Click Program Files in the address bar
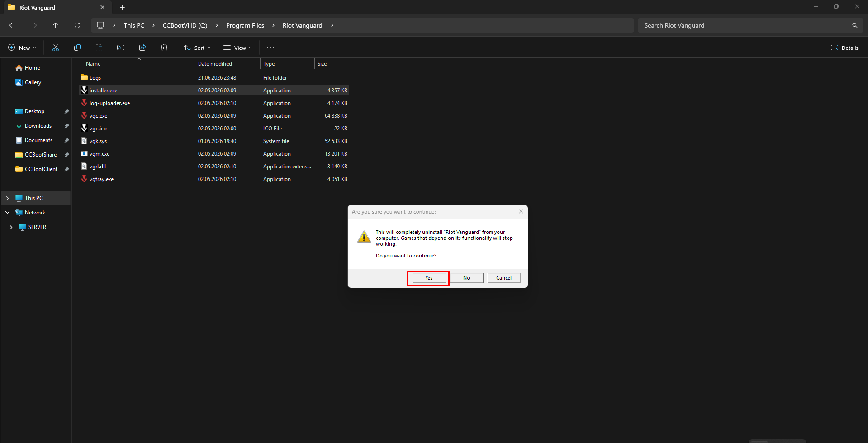868x443 pixels. tap(245, 25)
